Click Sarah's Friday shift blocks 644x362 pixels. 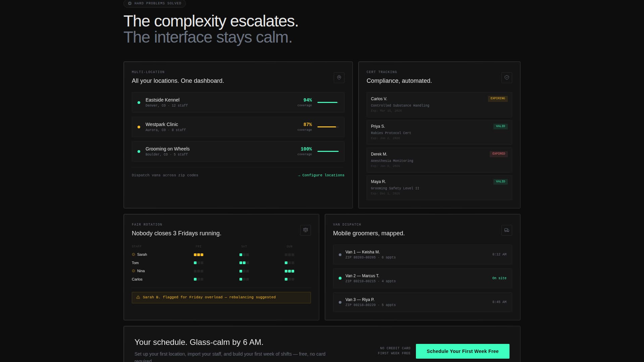(199, 255)
